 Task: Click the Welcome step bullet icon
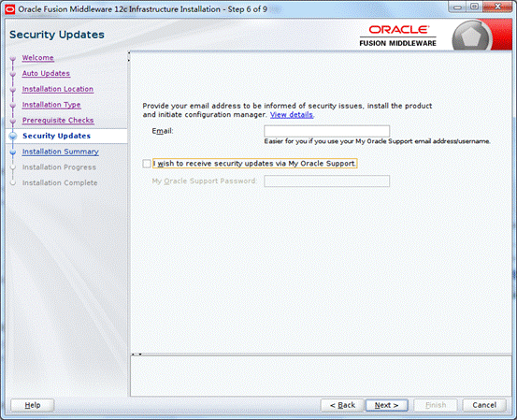[x=13, y=59]
